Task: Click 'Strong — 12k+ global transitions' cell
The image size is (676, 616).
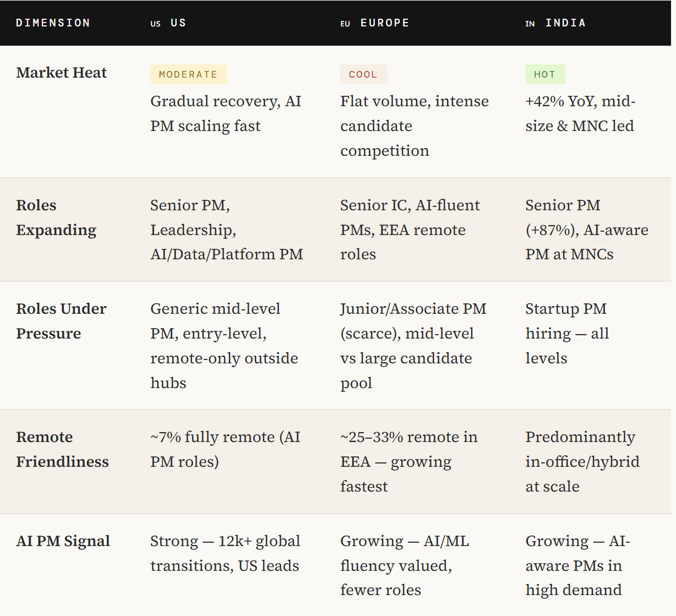Action: pos(225,553)
